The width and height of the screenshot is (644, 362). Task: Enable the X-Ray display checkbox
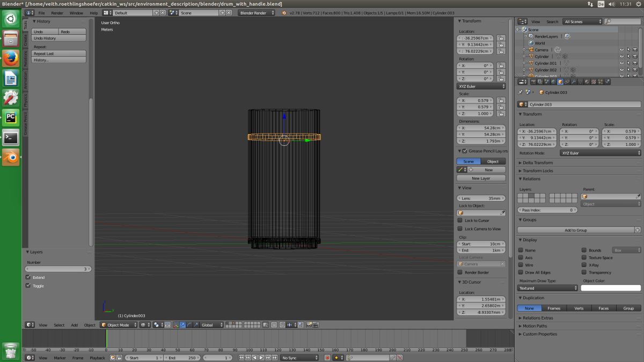(584, 265)
